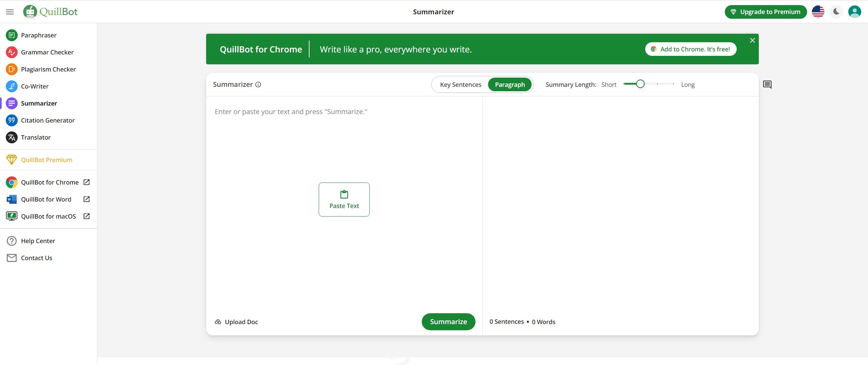This screenshot has height=365, width=868.
Task: Click the 'QuillBot for Chrome' banner heading
Action: 261,49
